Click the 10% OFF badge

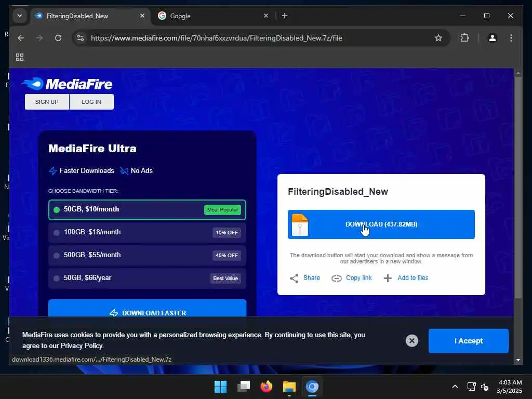[227, 232]
